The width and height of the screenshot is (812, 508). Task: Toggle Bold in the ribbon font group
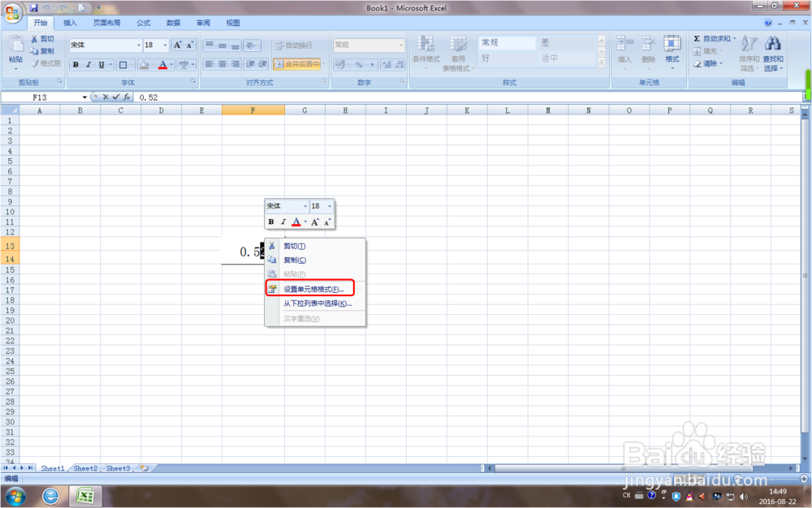pyautogui.click(x=76, y=65)
